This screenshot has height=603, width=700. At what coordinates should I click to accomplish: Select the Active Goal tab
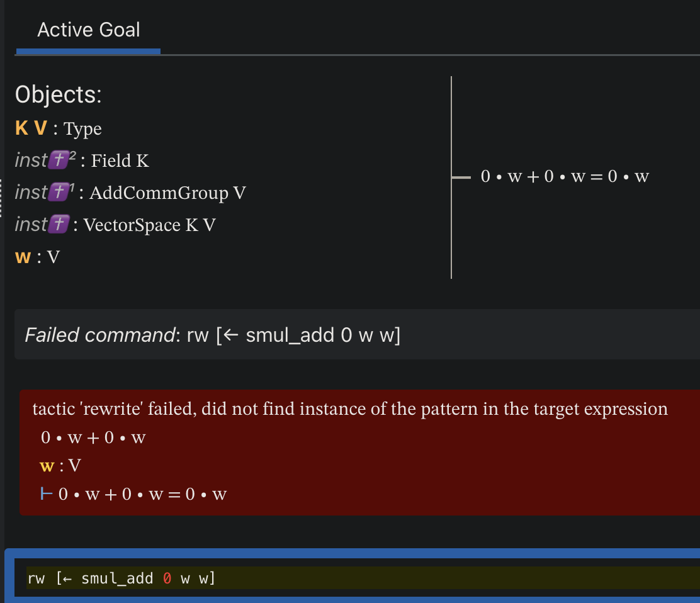tap(88, 30)
